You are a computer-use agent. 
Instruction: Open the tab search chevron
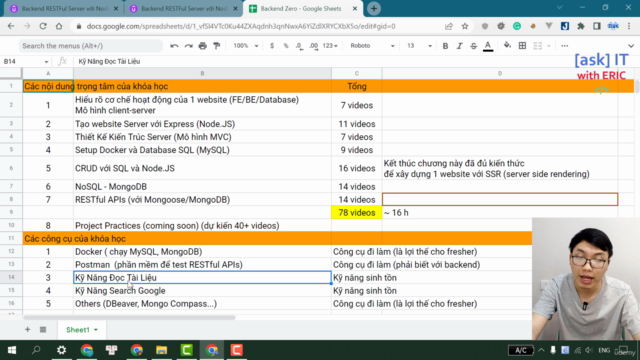point(560,7)
